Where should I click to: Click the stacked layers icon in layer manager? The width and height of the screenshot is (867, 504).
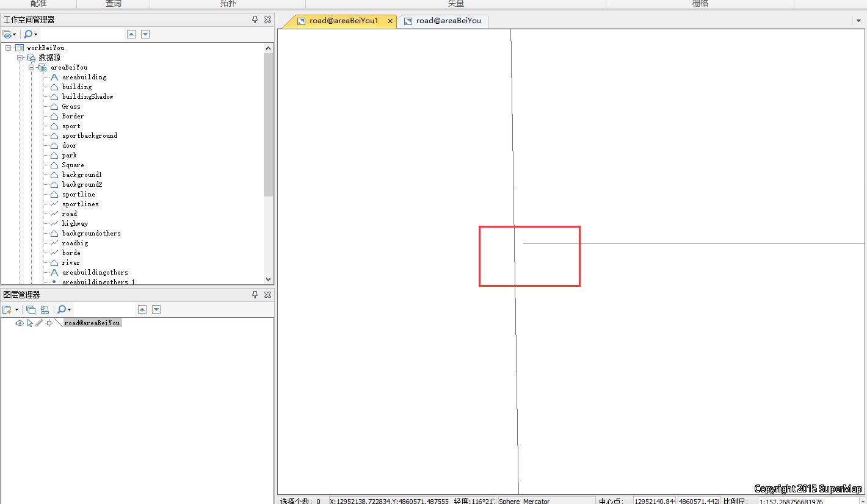point(31,310)
